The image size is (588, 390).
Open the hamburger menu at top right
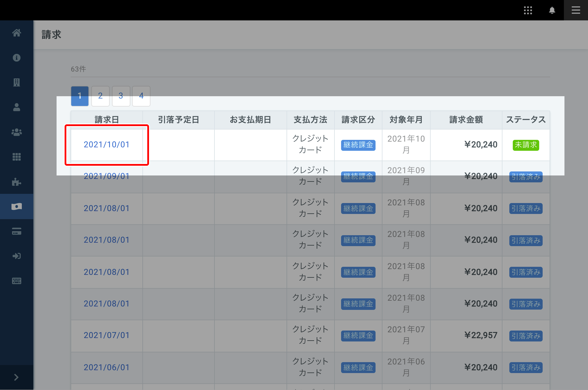[576, 10]
